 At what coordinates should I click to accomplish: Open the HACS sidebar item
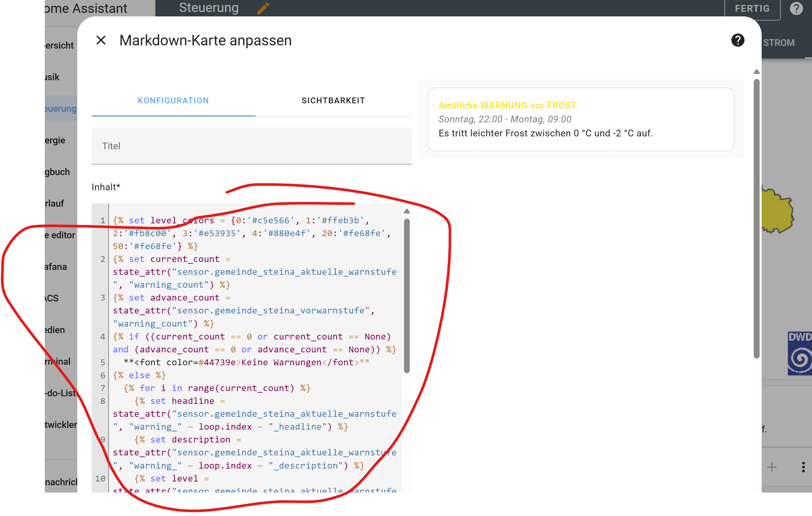click(61, 299)
